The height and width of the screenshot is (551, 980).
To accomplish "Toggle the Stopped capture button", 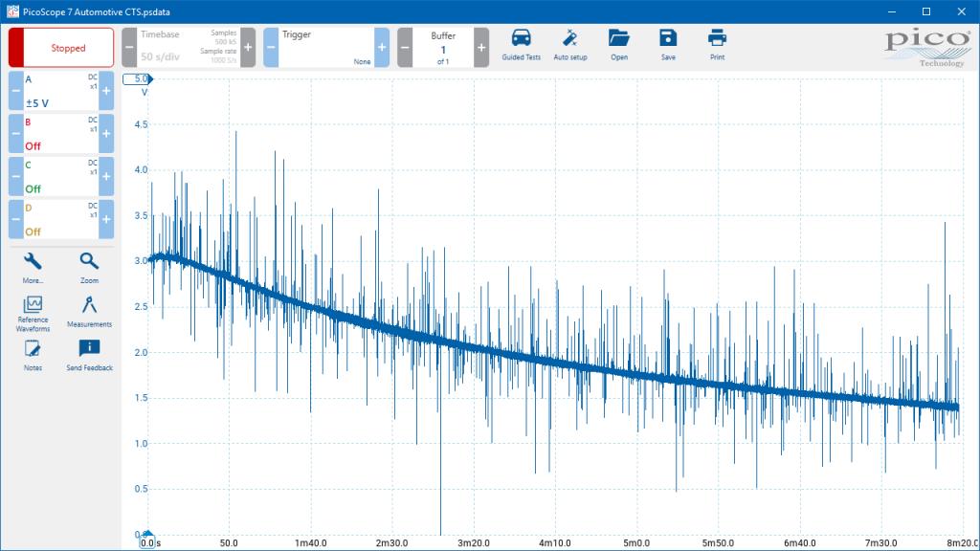I will pos(61,48).
